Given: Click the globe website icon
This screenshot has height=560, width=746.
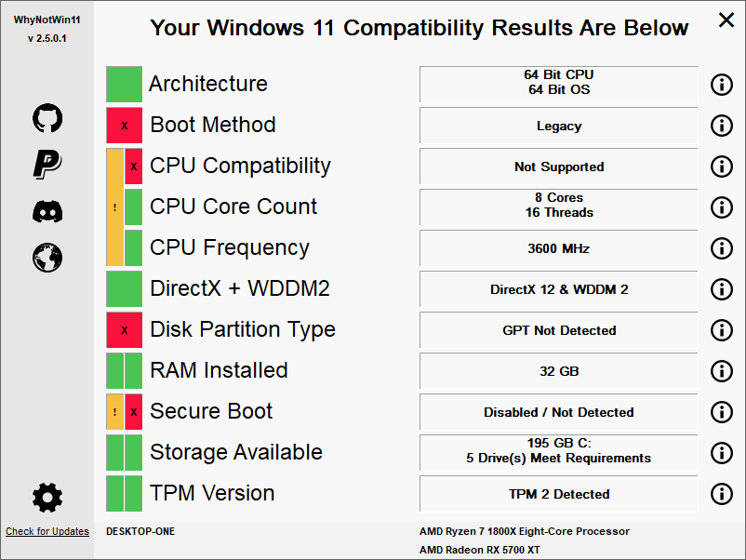Looking at the screenshot, I should click(x=47, y=256).
